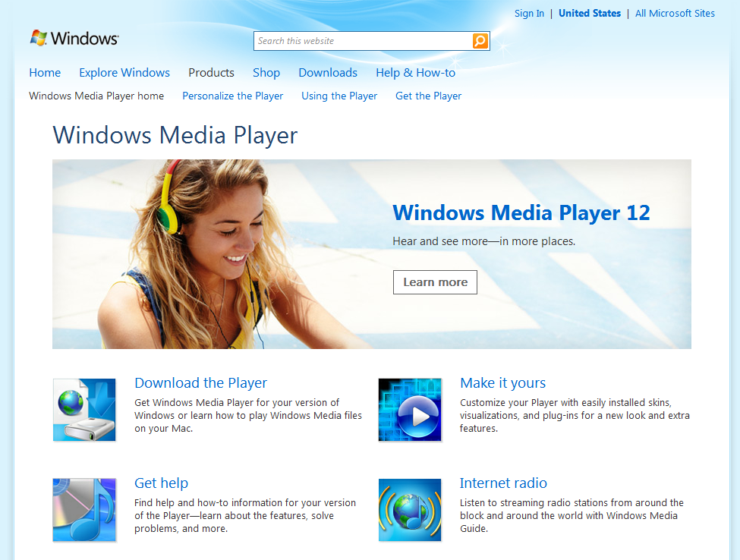Open the Home navigation item

coord(45,73)
